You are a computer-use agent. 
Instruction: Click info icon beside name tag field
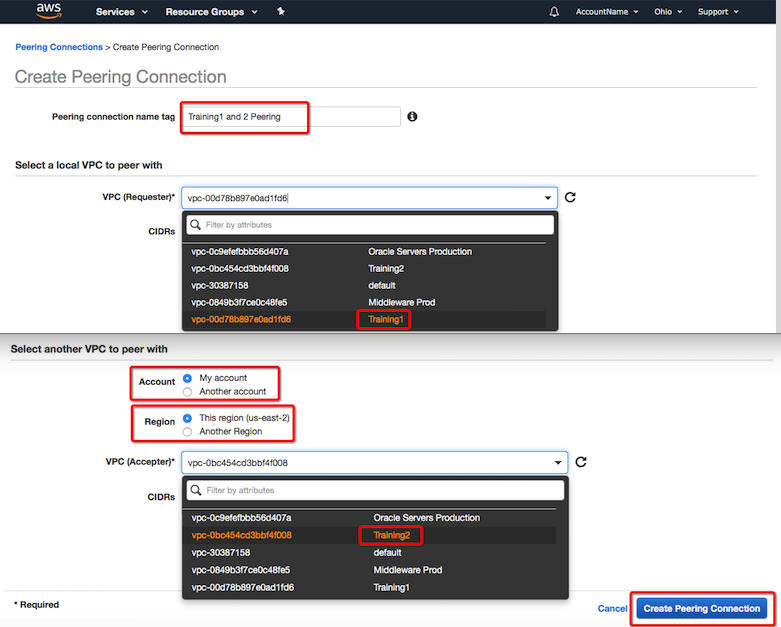(x=412, y=117)
